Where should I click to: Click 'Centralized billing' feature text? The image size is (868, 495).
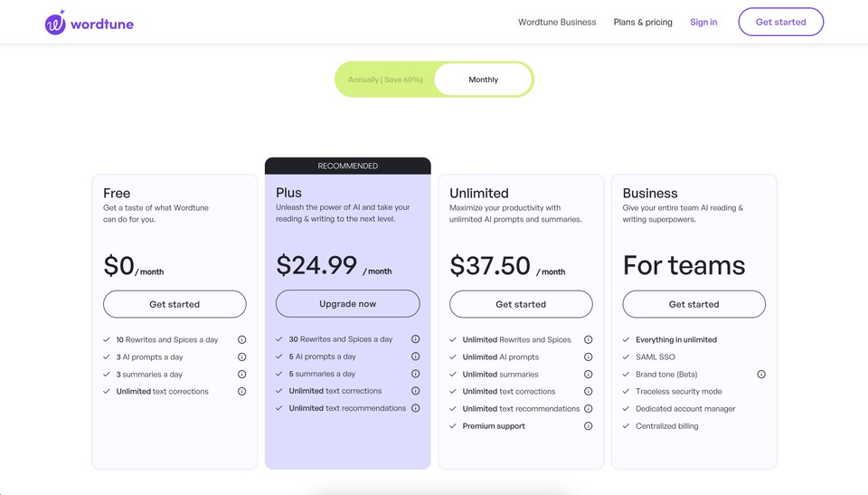pyautogui.click(x=667, y=425)
